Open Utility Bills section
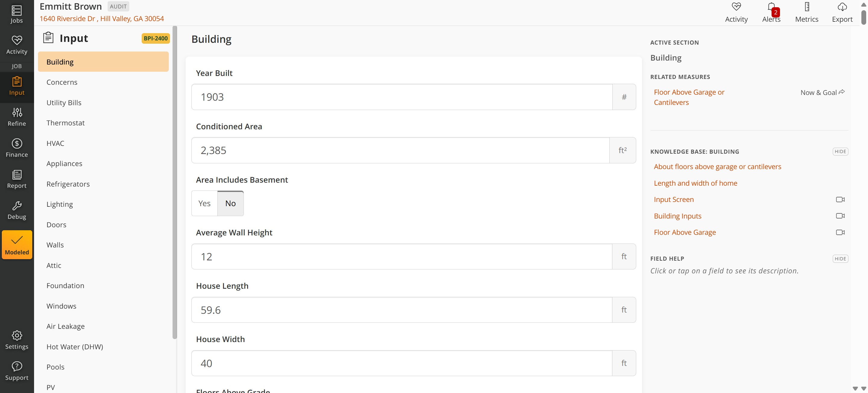Image resolution: width=868 pixels, height=393 pixels. pyautogui.click(x=64, y=102)
